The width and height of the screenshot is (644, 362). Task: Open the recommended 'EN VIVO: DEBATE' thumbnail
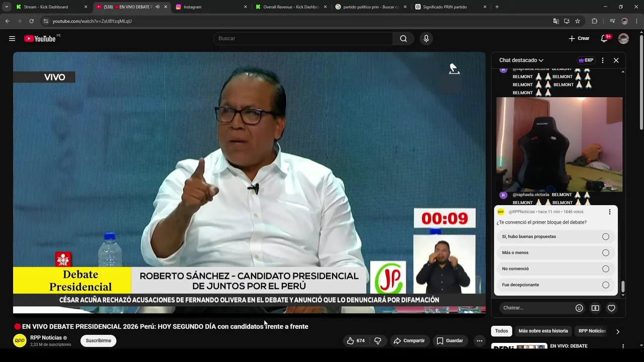pyautogui.click(x=519, y=346)
